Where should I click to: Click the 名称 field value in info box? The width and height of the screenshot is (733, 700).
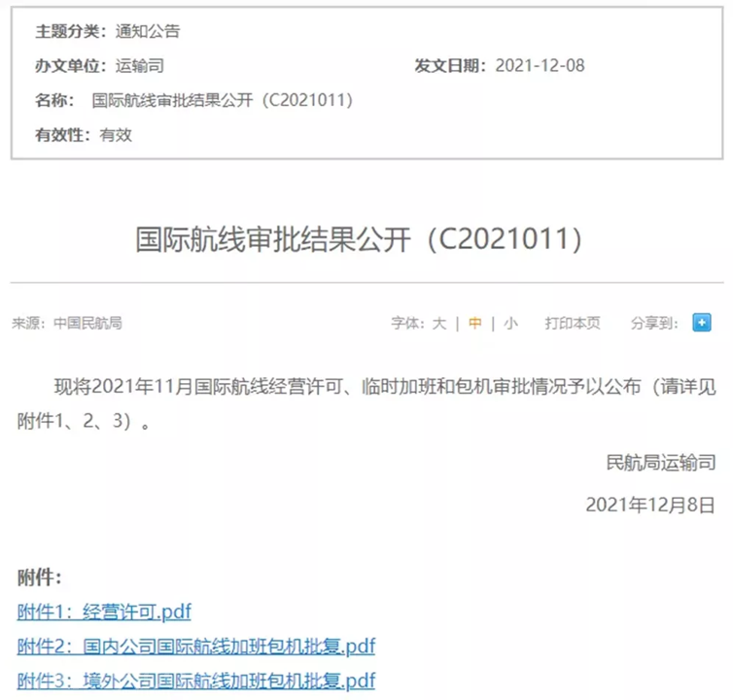point(222,100)
